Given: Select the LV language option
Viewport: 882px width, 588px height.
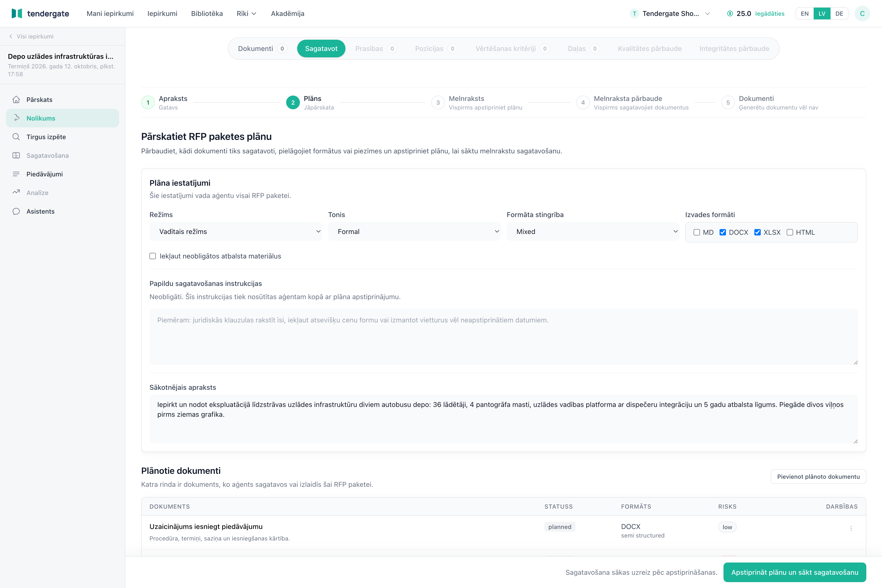Looking at the screenshot, I should point(822,13).
